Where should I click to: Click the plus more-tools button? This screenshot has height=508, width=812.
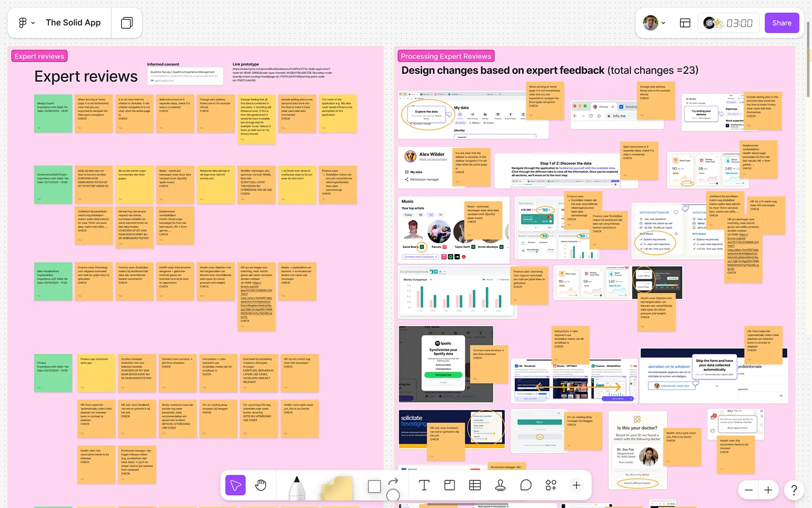[x=576, y=485]
